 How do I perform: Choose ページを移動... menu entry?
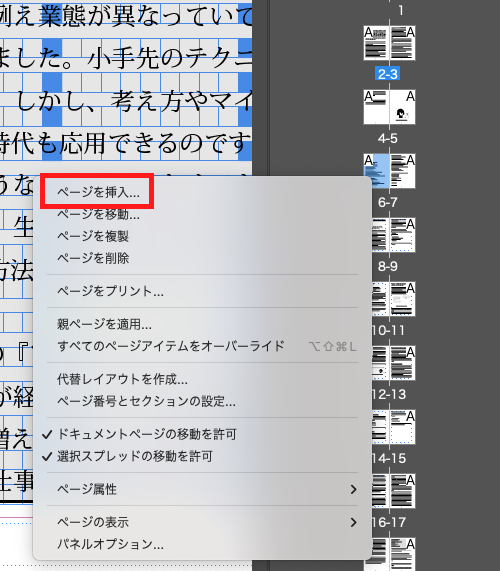tap(98, 214)
